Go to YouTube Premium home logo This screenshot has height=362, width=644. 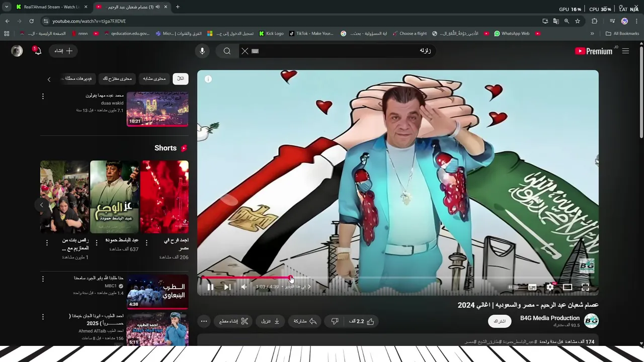pyautogui.click(x=594, y=51)
